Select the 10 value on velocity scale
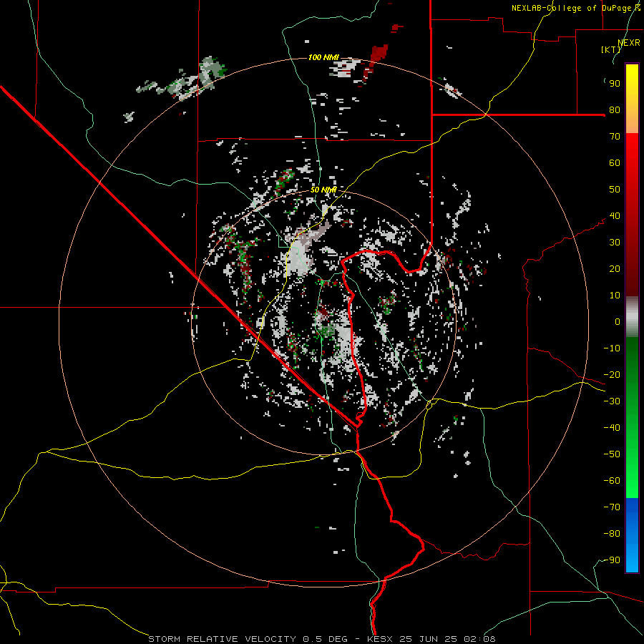 coord(615,296)
